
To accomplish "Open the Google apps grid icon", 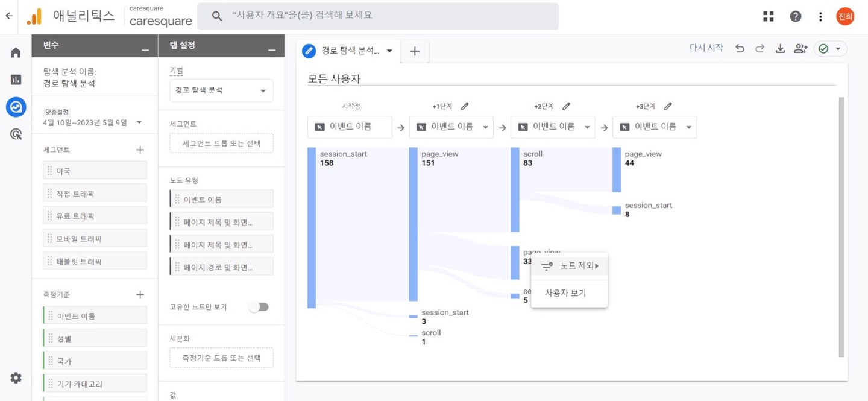I will 768,16.
